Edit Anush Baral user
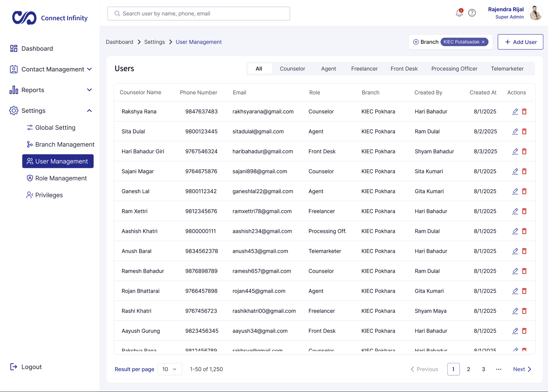 point(515,251)
